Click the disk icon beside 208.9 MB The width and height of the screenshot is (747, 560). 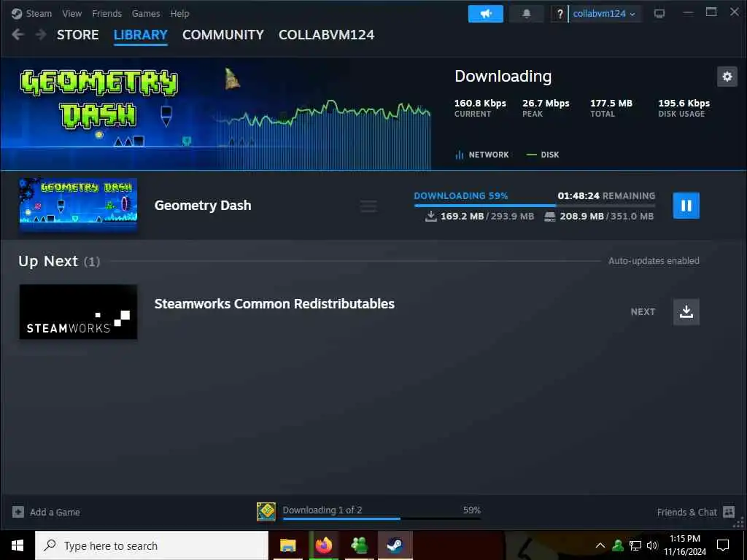(x=550, y=217)
